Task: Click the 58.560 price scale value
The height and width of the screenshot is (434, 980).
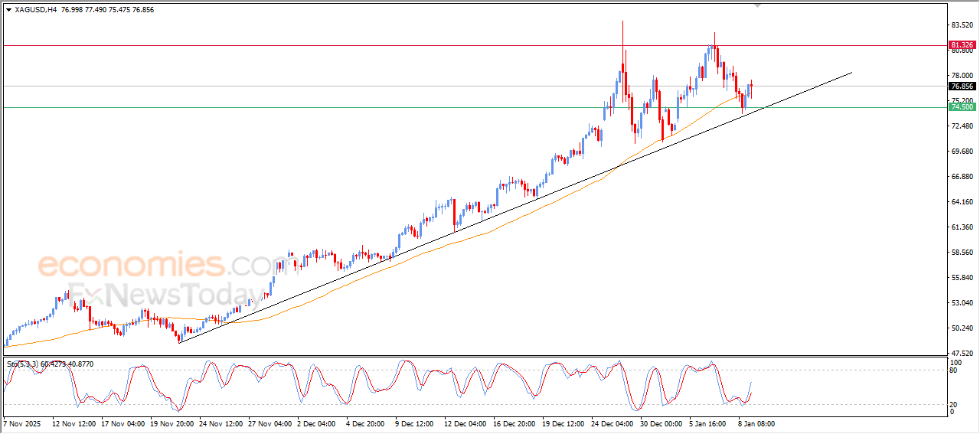Action: point(962,253)
